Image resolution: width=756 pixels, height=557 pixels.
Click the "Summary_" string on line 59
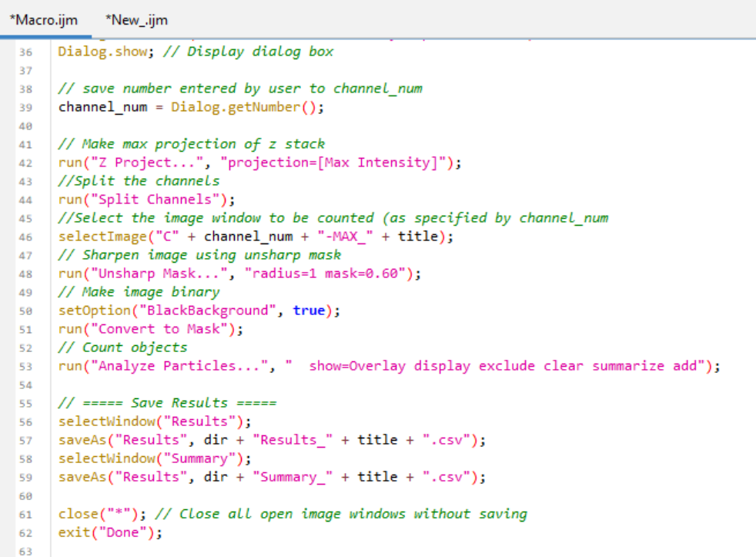(x=293, y=477)
